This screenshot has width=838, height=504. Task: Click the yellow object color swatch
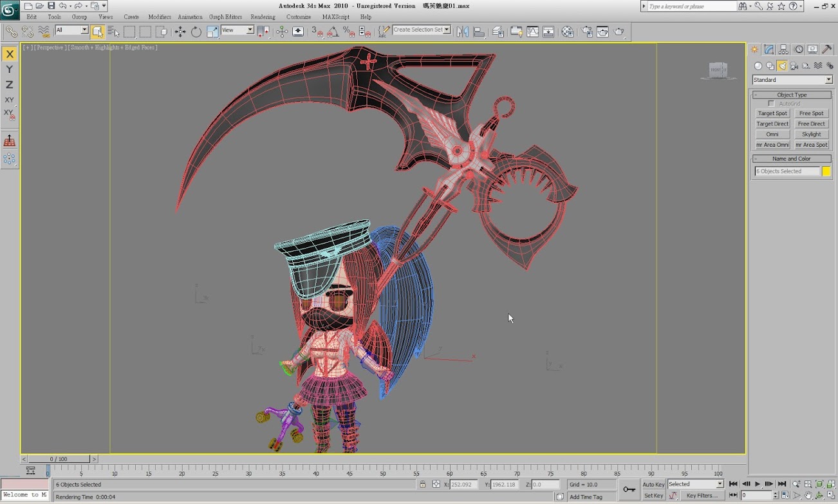click(826, 171)
